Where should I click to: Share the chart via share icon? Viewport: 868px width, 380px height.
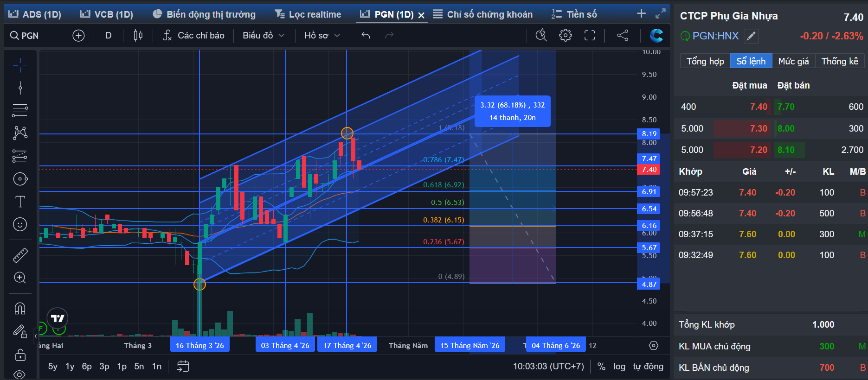point(623,35)
